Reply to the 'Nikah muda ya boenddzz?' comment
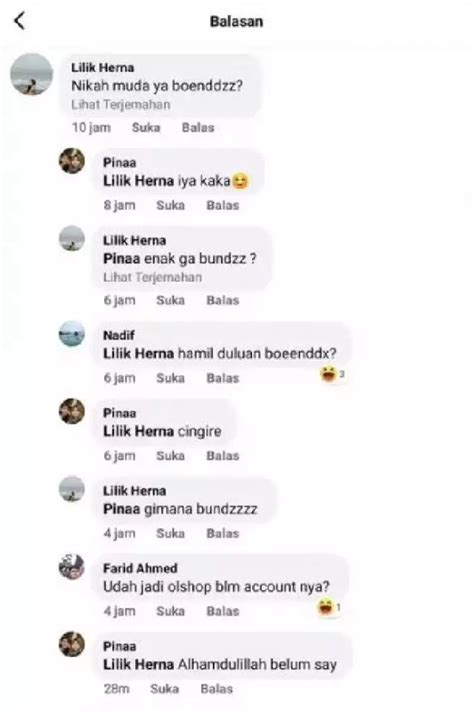This screenshot has height=714, width=474. pyautogui.click(x=198, y=128)
